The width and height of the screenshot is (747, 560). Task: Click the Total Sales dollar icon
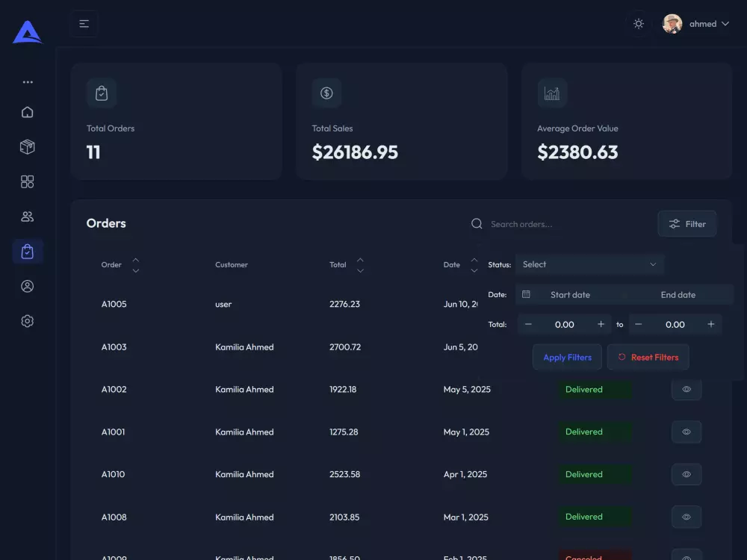tap(327, 93)
